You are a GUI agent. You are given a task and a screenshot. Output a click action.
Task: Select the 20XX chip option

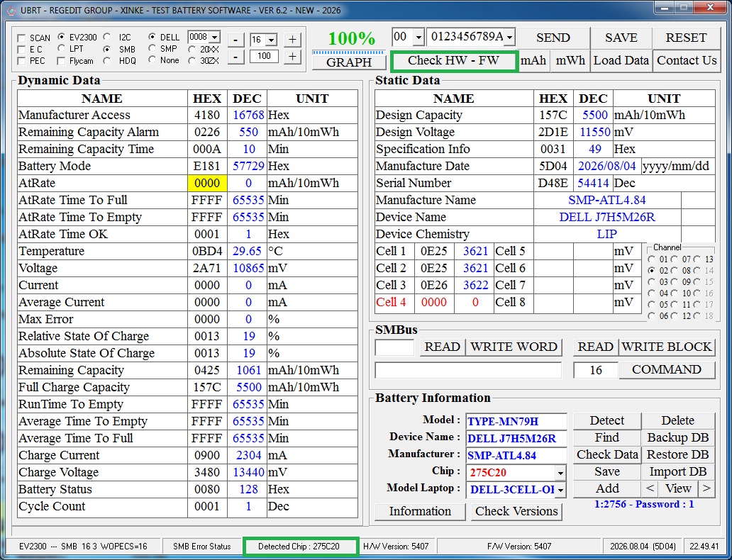192,49
